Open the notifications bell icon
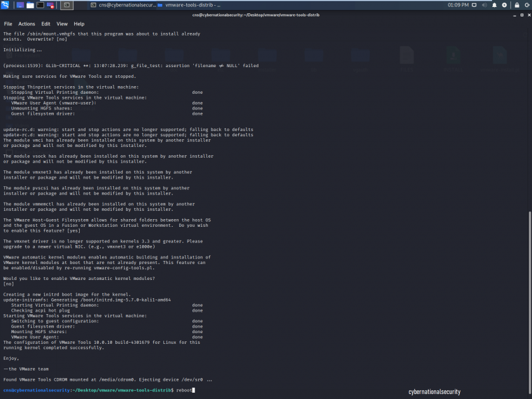 click(495, 5)
